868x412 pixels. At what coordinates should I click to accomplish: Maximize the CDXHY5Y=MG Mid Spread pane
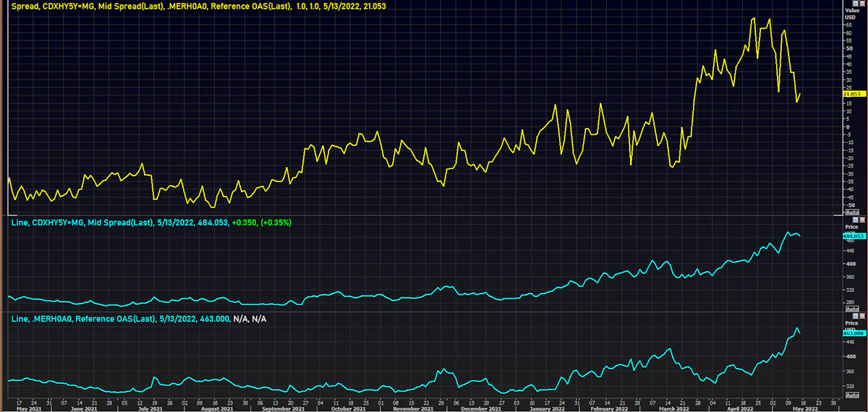(856, 220)
